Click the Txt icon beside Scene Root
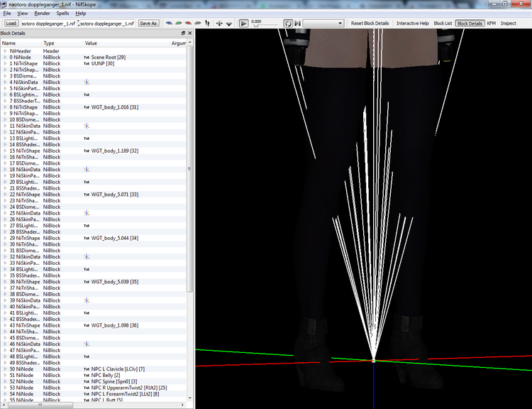The image size is (532, 409). (87, 58)
